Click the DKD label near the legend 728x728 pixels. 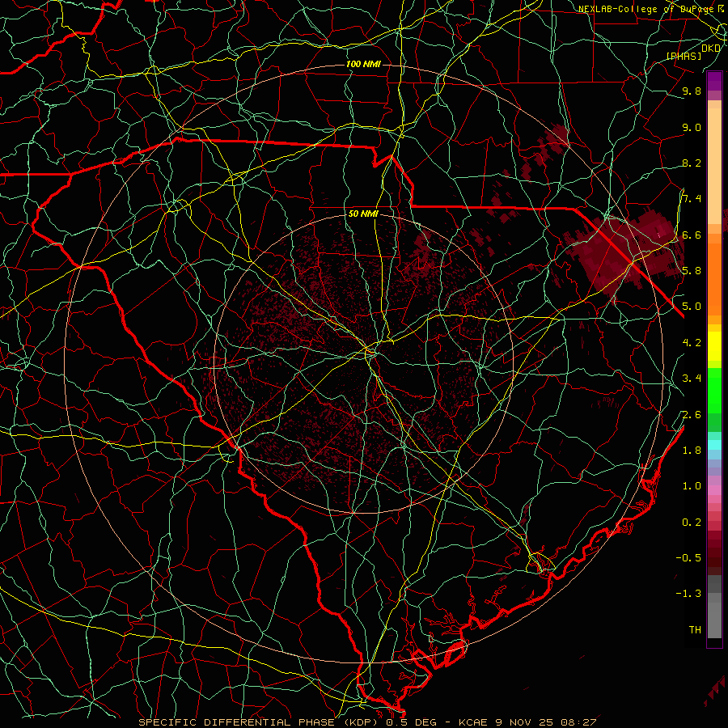click(711, 49)
